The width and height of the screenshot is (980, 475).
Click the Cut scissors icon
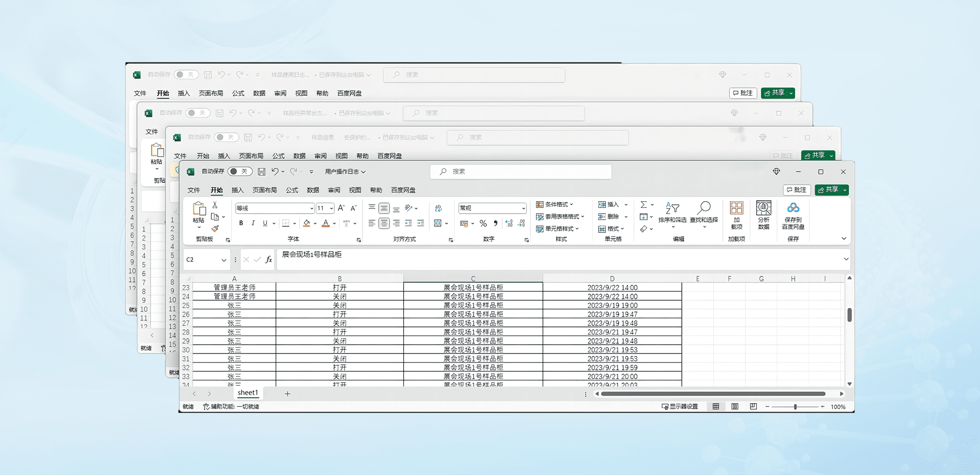pos(215,205)
